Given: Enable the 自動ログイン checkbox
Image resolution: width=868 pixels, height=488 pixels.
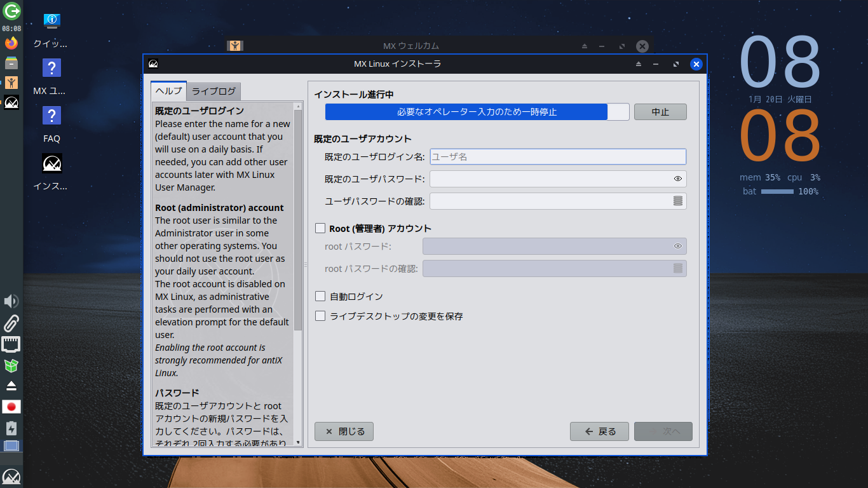Looking at the screenshot, I should click(x=320, y=296).
